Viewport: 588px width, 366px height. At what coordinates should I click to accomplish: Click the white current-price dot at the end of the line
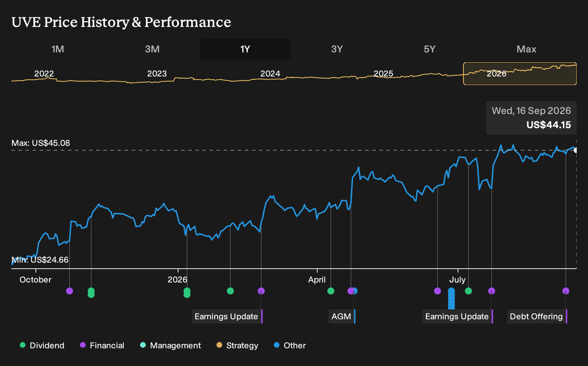click(576, 150)
